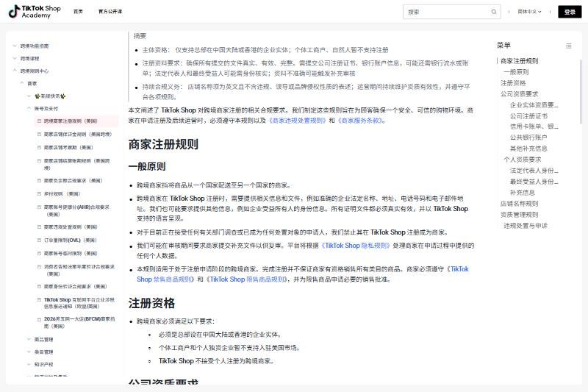
Task: Expand the 商品管理 tree node
Action: tap(29, 340)
